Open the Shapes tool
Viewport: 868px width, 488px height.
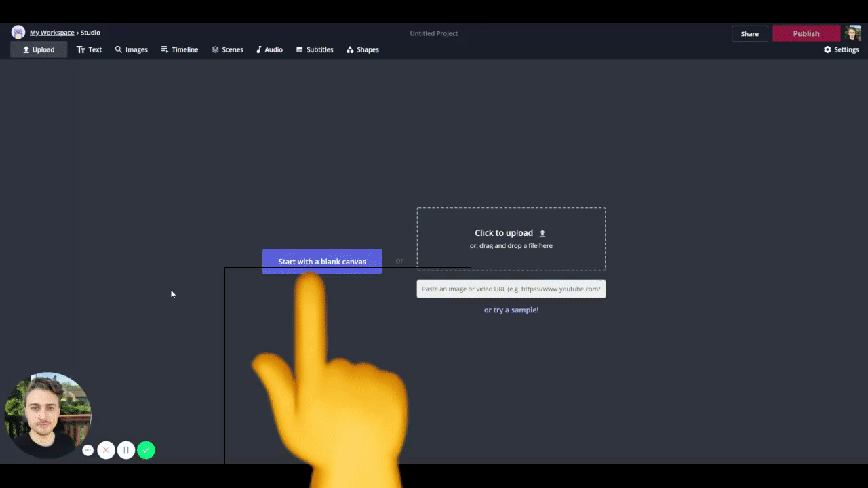pyautogui.click(x=363, y=49)
